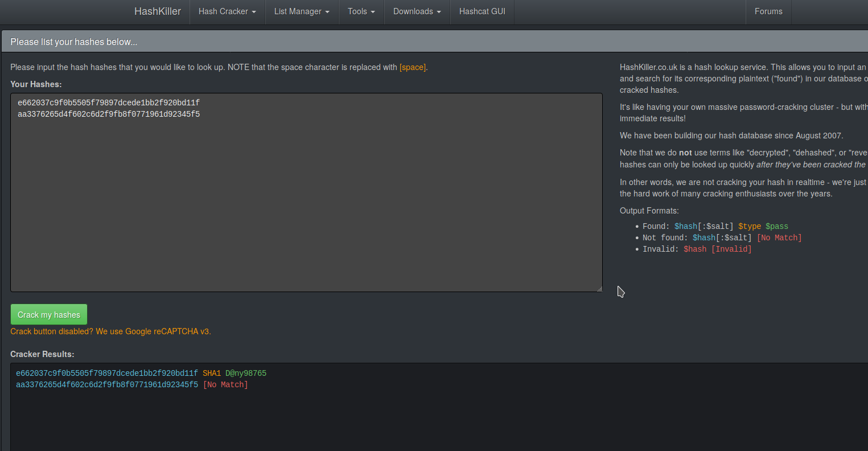Click the Your Hashes label

(36, 84)
